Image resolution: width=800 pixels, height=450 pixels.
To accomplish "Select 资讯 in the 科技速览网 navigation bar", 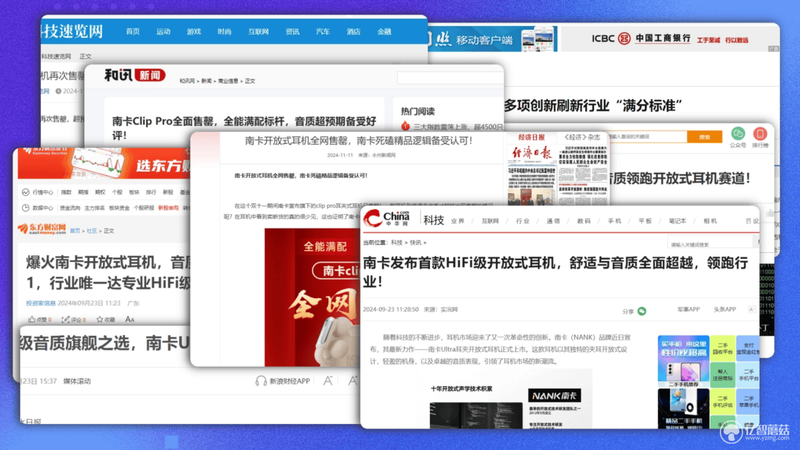I will pyautogui.click(x=292, y=32).
